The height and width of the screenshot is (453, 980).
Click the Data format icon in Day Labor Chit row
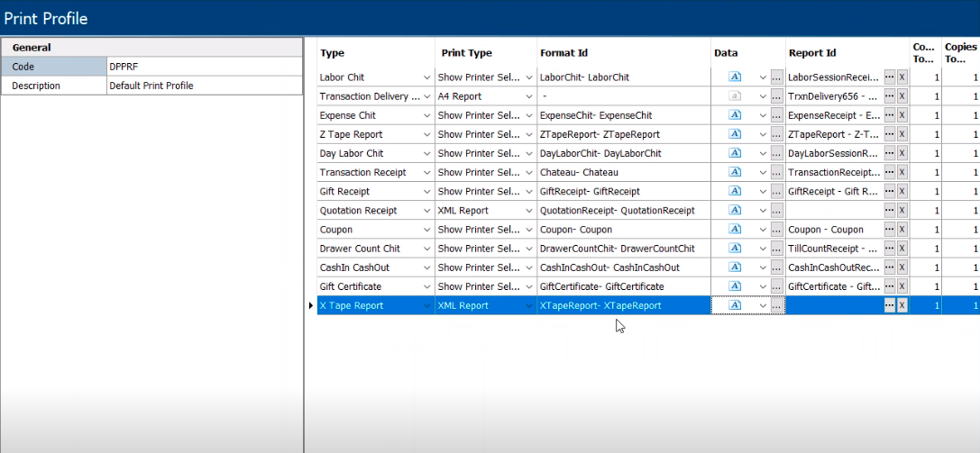click(x=735, y=153)
